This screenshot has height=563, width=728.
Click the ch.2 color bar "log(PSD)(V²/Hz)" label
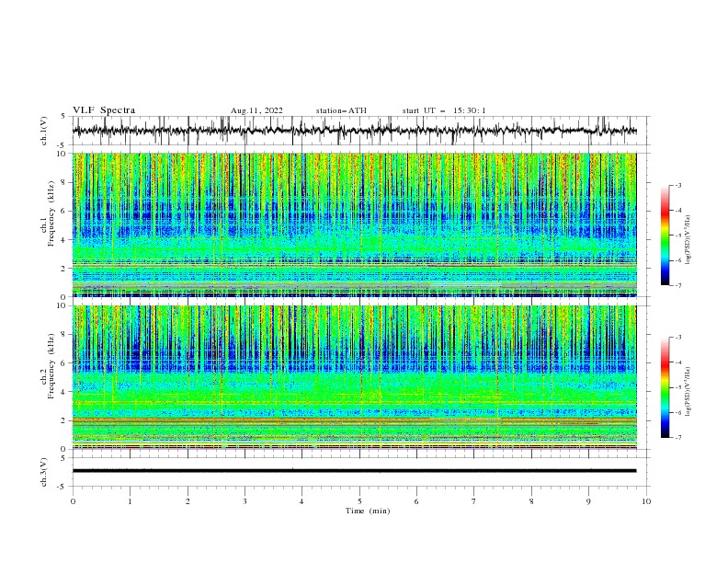point(688,391)
